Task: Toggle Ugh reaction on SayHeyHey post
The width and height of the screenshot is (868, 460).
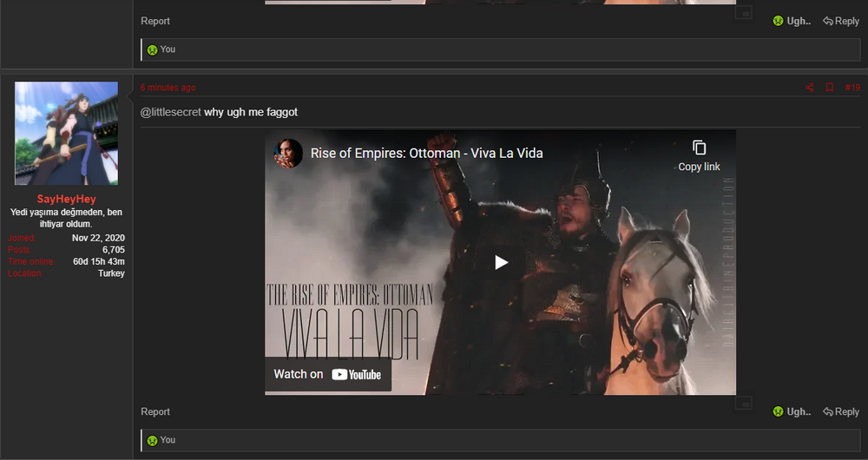Action: (x=792, y=412)
